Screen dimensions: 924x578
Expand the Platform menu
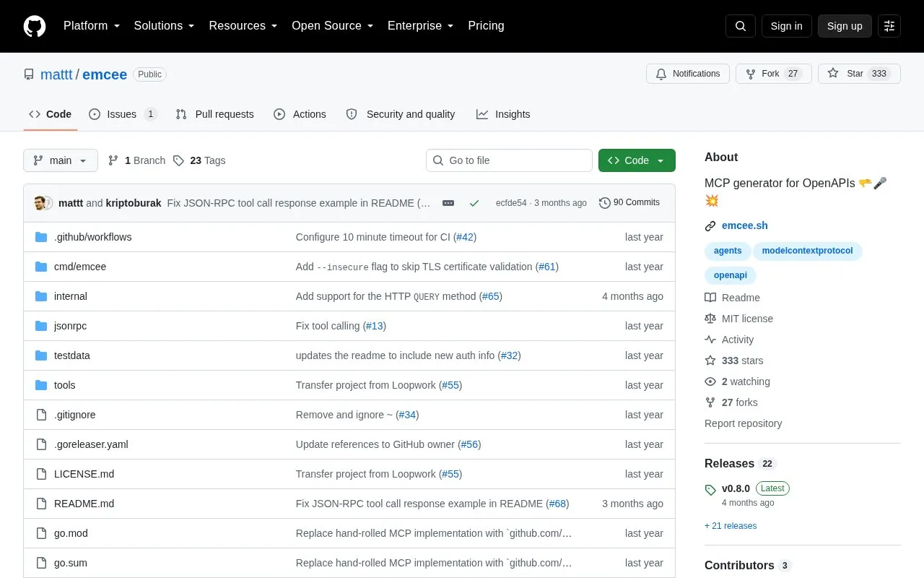[92, 26]
